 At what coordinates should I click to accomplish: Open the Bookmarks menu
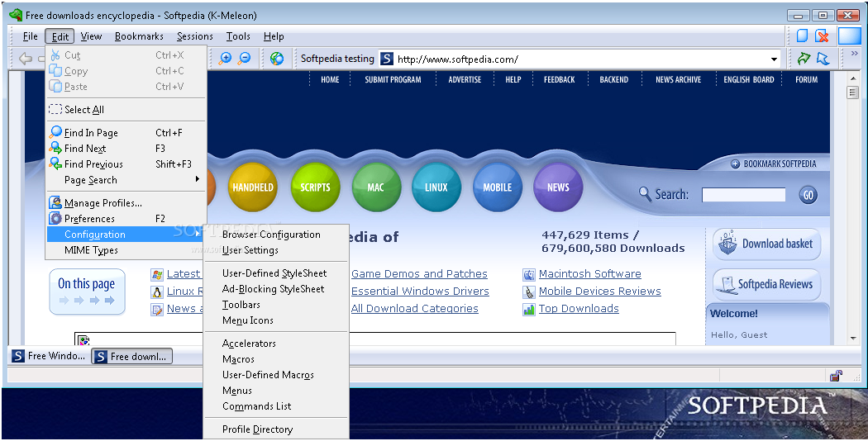click(139, 36)
